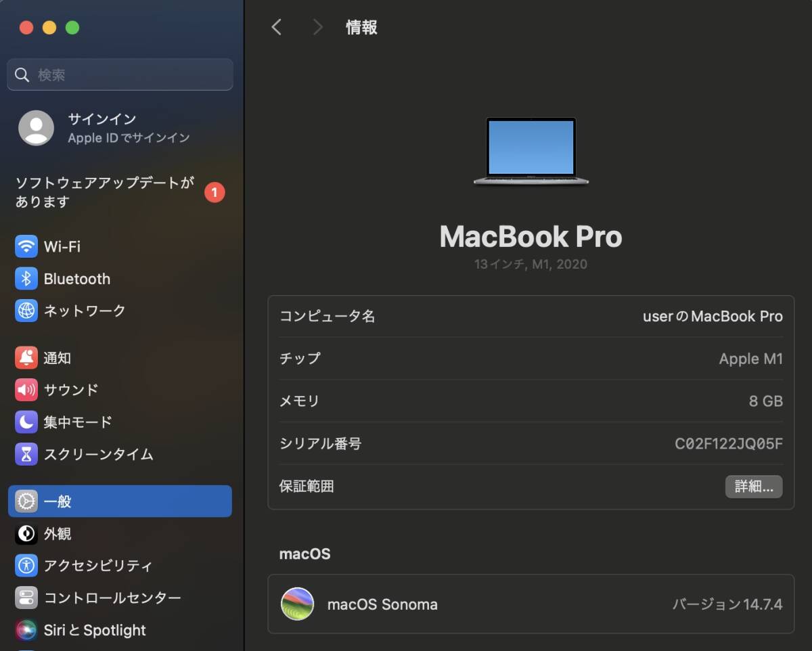Click the チップ row label

tap(300, 359)
